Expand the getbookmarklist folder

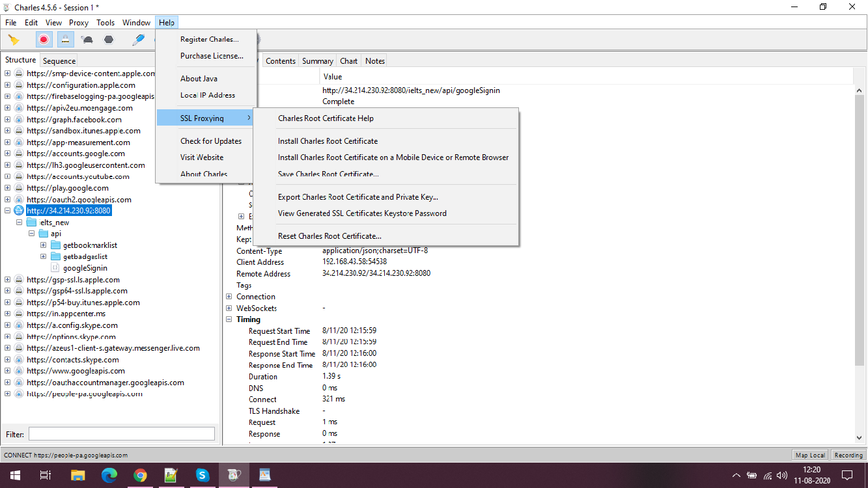[44, 245]
